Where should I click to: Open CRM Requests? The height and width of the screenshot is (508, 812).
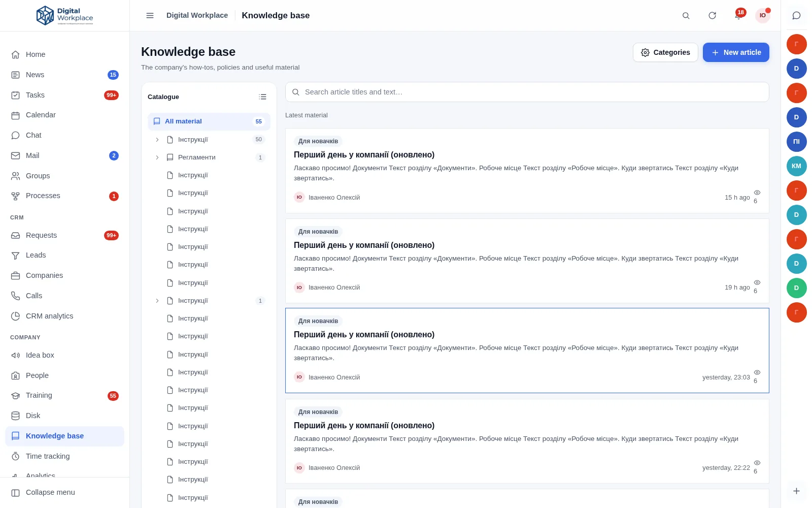(65, 235)
